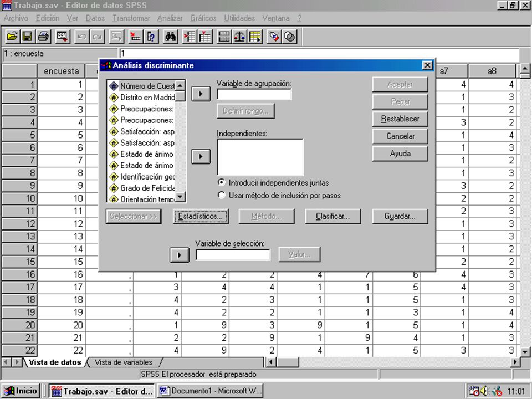Open the Transformar menu
532x399 pixels.
click(131, 18)
